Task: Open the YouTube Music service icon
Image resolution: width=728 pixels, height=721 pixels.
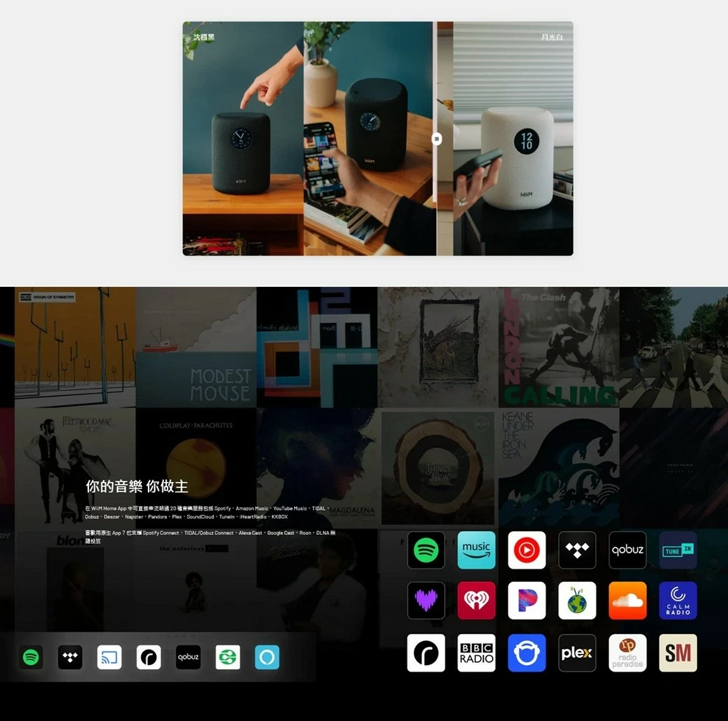Action: coord(527,550)
